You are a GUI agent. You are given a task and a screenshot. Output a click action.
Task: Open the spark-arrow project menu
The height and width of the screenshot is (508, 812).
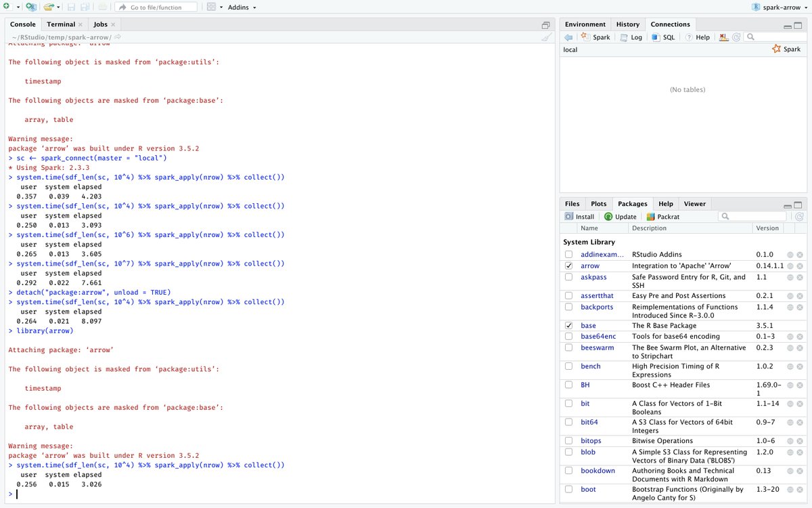[x=780, y=7]
